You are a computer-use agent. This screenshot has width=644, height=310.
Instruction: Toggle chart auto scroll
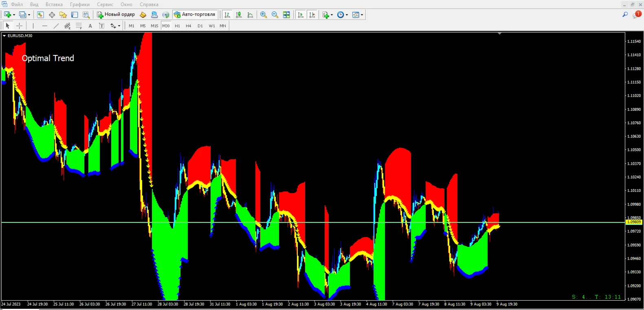301,15
